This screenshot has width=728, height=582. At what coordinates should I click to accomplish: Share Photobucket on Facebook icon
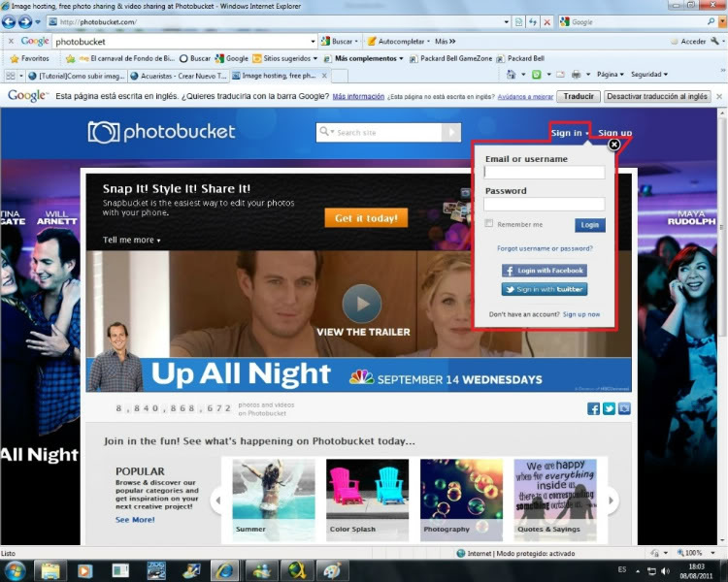593,408
